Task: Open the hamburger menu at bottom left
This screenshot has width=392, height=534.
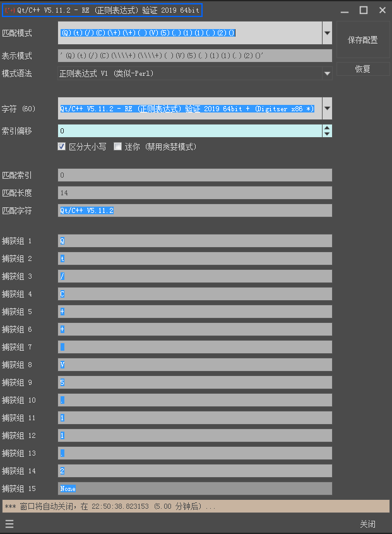Action: point(9,524)
